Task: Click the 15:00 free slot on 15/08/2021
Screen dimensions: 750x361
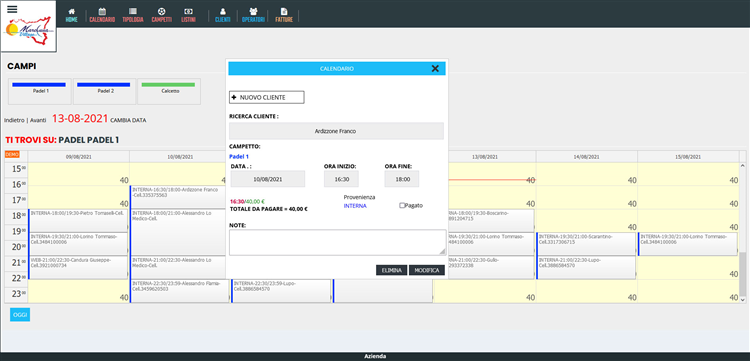Action: [x=688, y=174]
